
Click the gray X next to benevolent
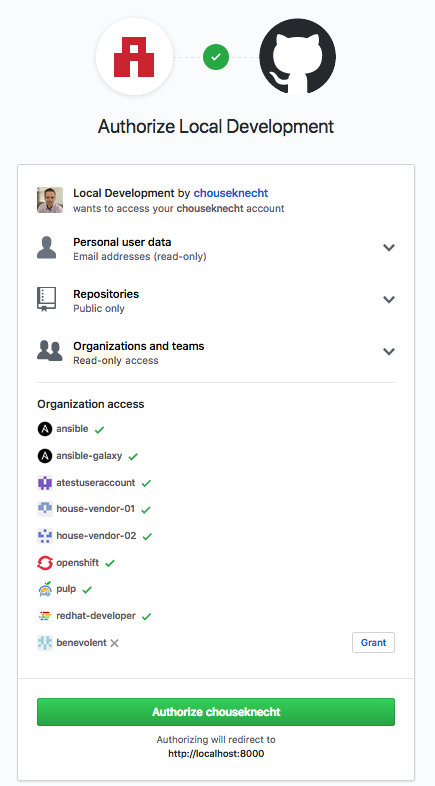(114, 643)
